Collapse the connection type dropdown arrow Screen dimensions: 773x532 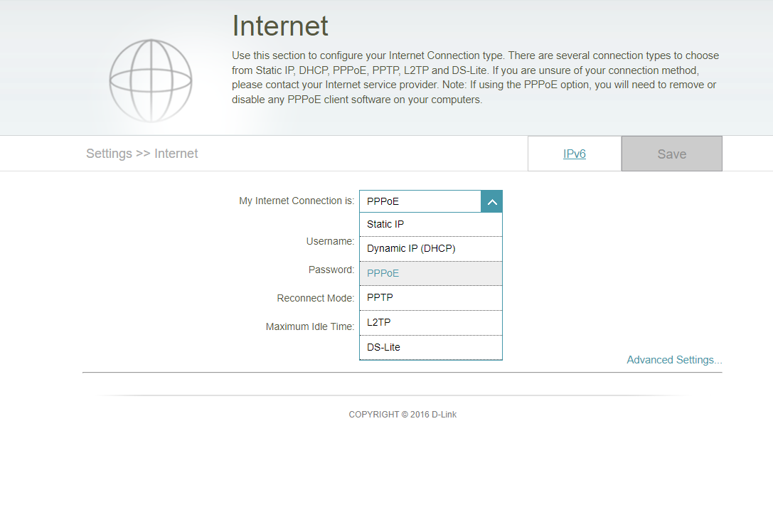(491, 202)
